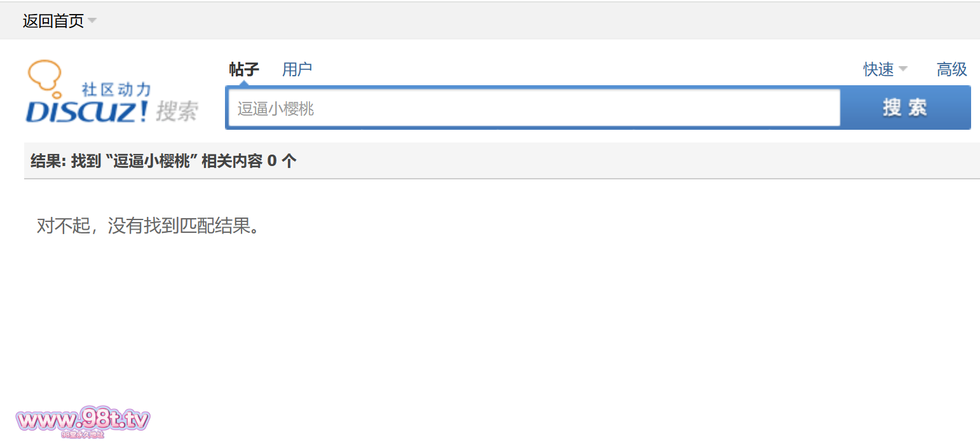Switch to the 用户 search tab
This screenshot has width=980, height=444.
(297, 69)
